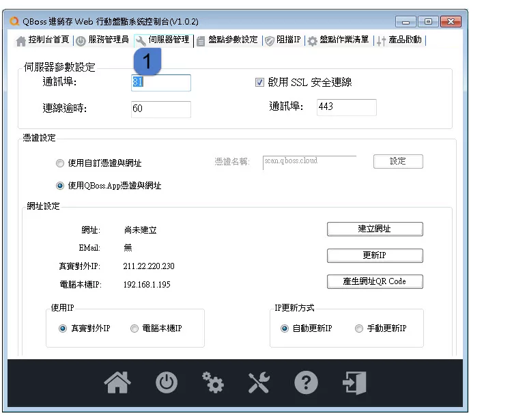Click the exit door icon in bottom bar
Viewport: 512px width, 420px height.
tap(354, 383)
